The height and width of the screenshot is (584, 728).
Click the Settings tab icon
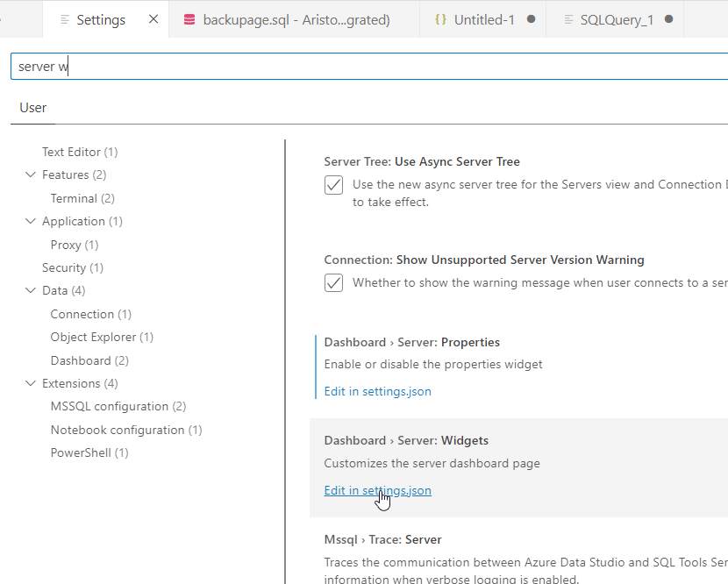coord(65,19)
